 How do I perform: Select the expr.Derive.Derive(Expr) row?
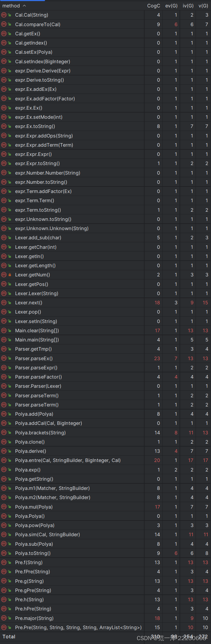105,71
